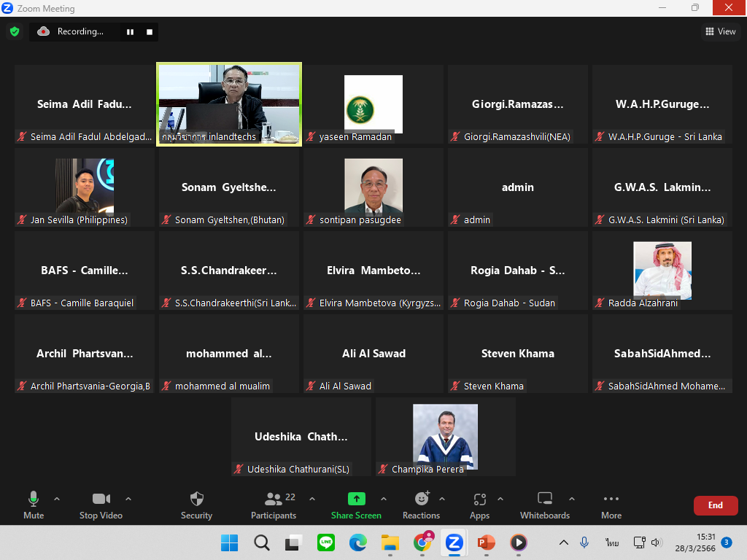747x560 pixels.
Task: Open the Reactions smiley menu
Action: pos(422,499)
